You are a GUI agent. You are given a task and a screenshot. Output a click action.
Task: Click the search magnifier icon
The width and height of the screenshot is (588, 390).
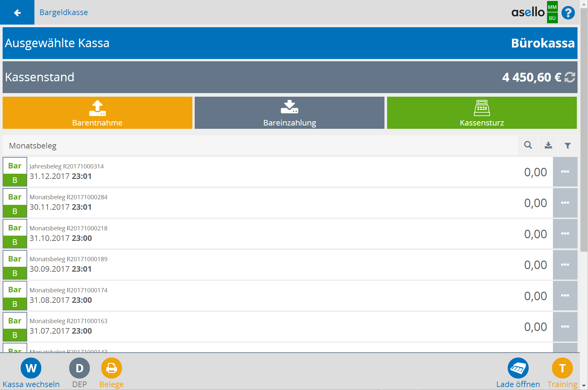pyautogui.click(x=528, y=145)
